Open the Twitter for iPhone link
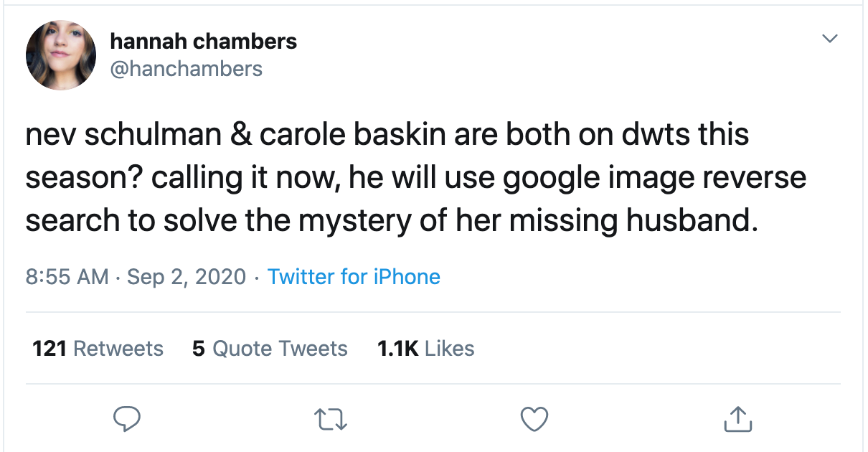Image resolution: width=868 pixels, height=452 pixels. point(354,276)
